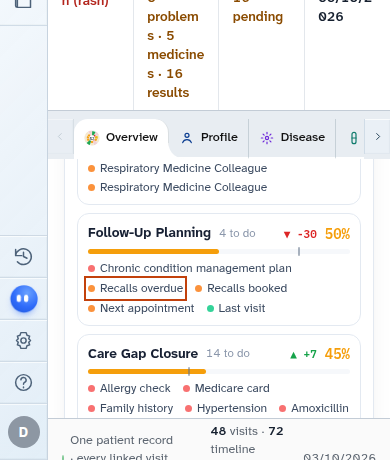Select the Last visit item

click(236, 308)
